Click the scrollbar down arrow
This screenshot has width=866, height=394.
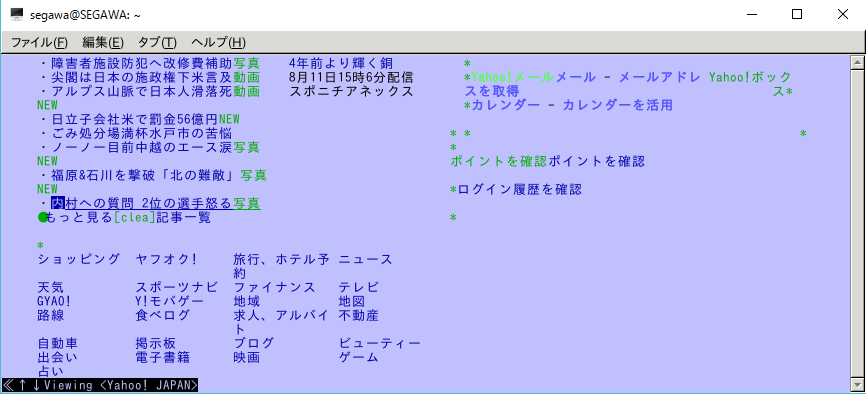(x=857, y=384)
